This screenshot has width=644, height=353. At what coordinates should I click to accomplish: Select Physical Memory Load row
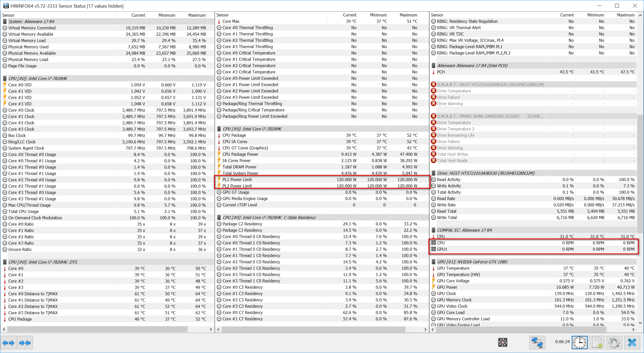coord(108,60)
